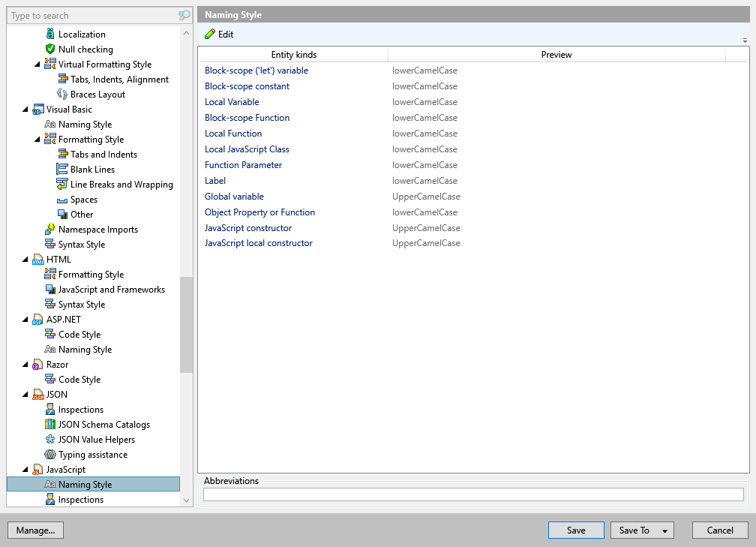
Task: Click the Null checking shield icon
Action: [50, 50]
